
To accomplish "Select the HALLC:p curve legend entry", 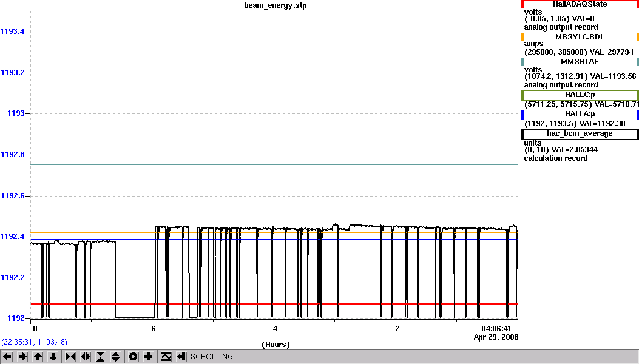I will coord(580,95).
